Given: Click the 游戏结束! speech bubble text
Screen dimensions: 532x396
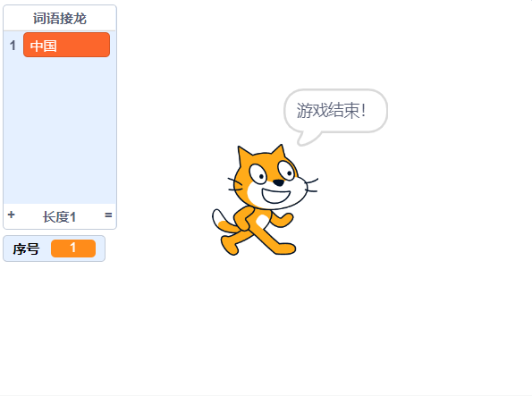Looking at the screenshot, I should coord(331,111).
